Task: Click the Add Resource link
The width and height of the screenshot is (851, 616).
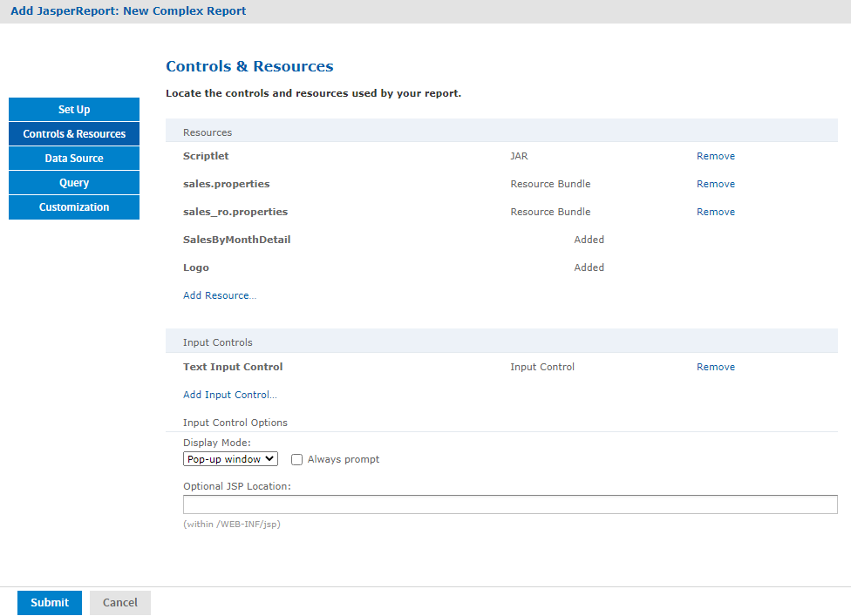Action: (x=219, y=295)
